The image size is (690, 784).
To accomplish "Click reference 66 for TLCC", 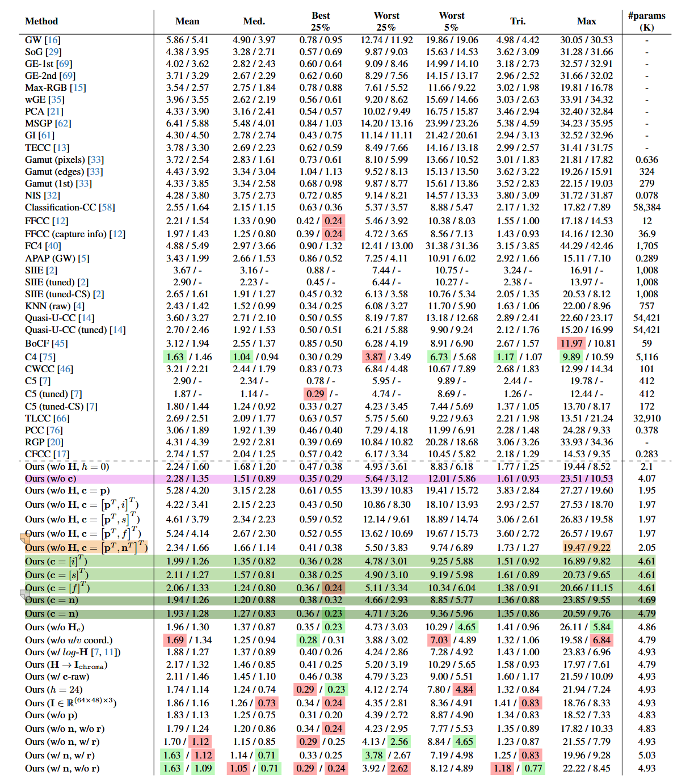I will (x=61, y=418).
